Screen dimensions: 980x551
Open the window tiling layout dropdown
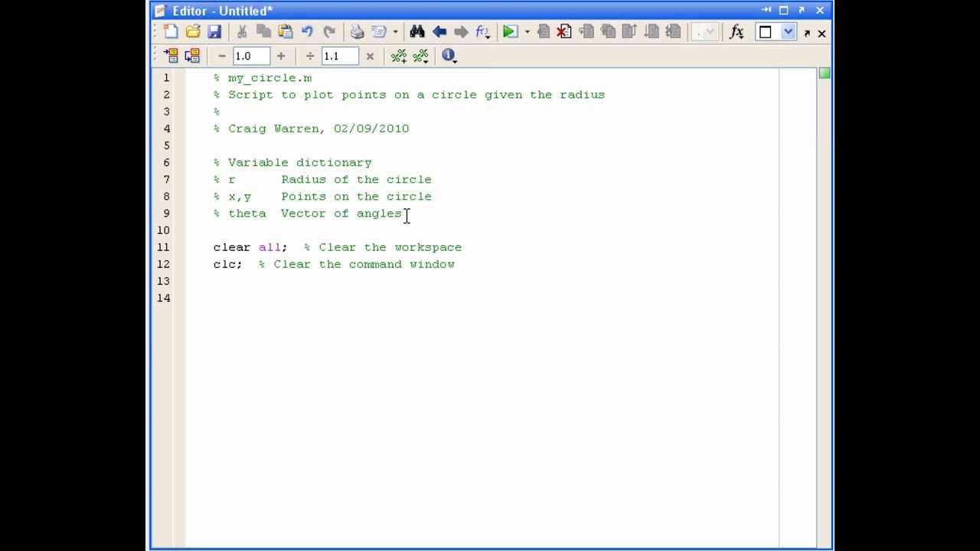[x=788, y=31]
